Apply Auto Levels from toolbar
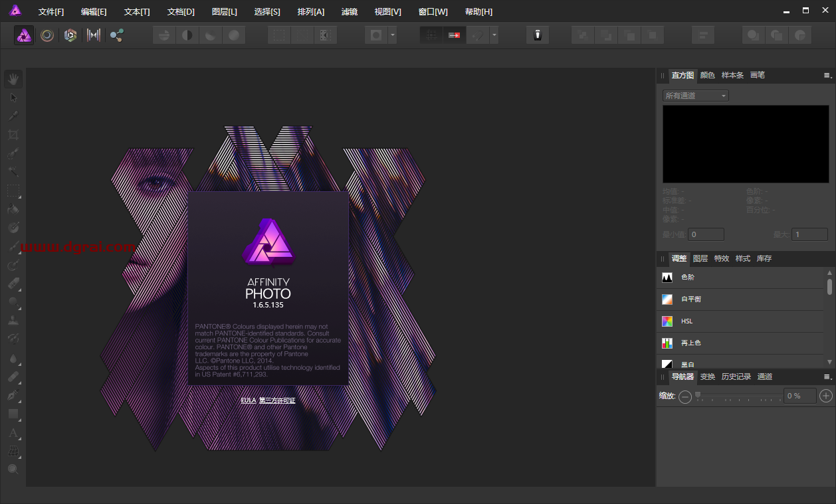The width and height of the screenshot is (836, 504). tap(164, 35)
